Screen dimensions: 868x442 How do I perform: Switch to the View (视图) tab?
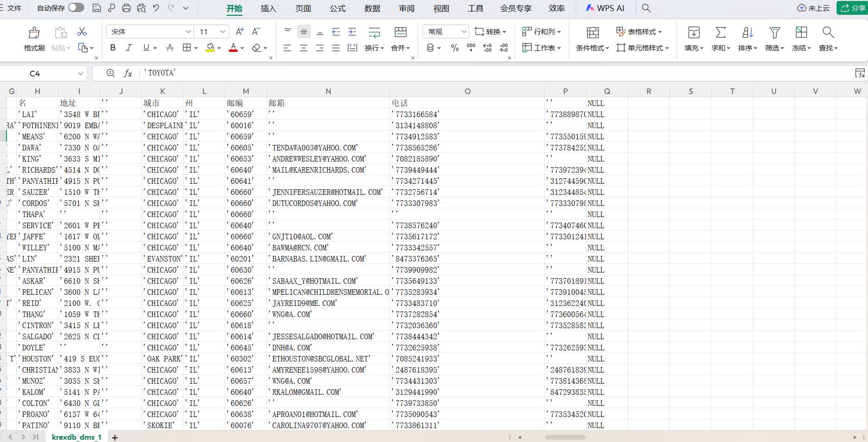[441, 8]
